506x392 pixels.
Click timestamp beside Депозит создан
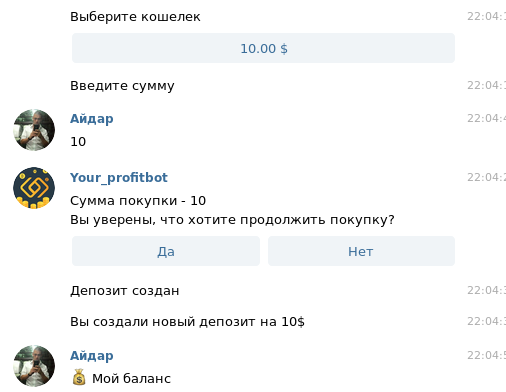pyautogui.click(x=486, y=290)
